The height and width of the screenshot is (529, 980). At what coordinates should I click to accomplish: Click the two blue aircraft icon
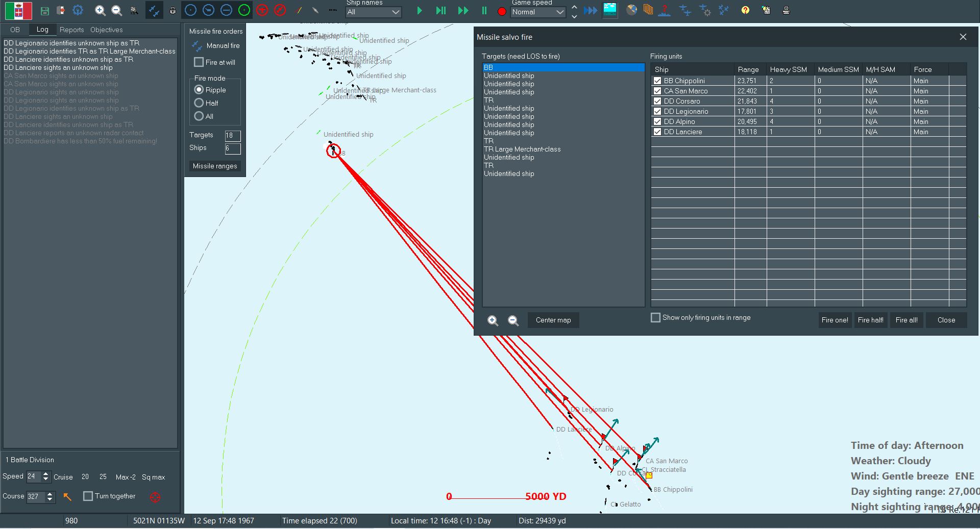click(x=685, y=10)
